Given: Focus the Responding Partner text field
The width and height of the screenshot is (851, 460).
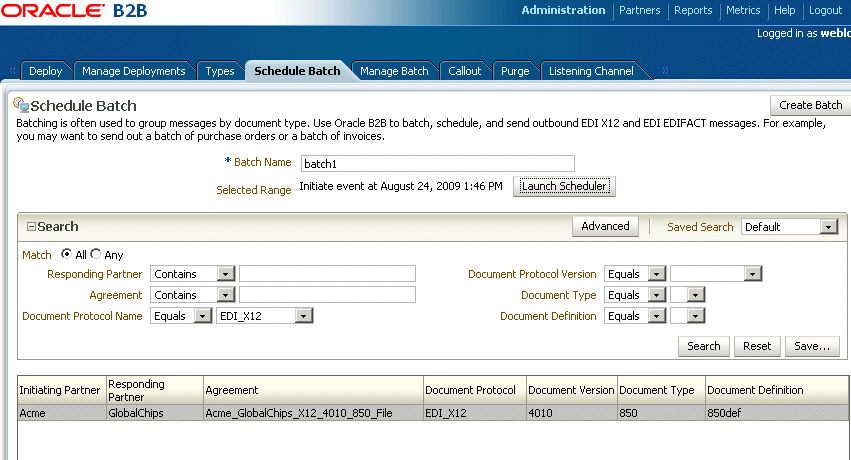Looking at the screenshot, I should click(x=327, y=273).
